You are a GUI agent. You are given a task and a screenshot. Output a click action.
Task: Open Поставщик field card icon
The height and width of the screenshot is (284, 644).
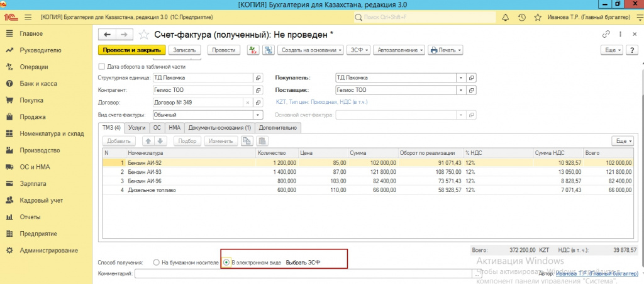click(x=472, y=90)
